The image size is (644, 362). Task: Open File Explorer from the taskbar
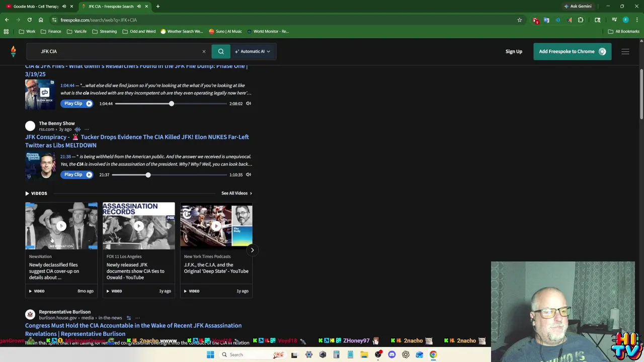[364, 354]
